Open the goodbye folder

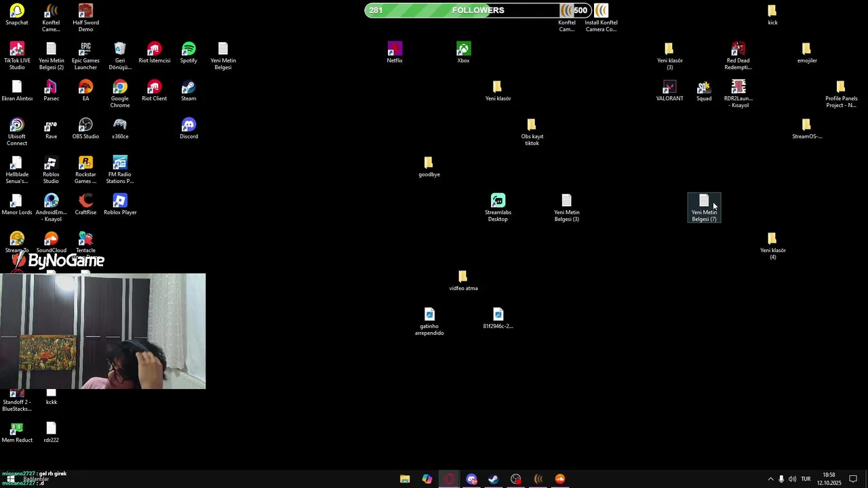[x=429, y=167]
